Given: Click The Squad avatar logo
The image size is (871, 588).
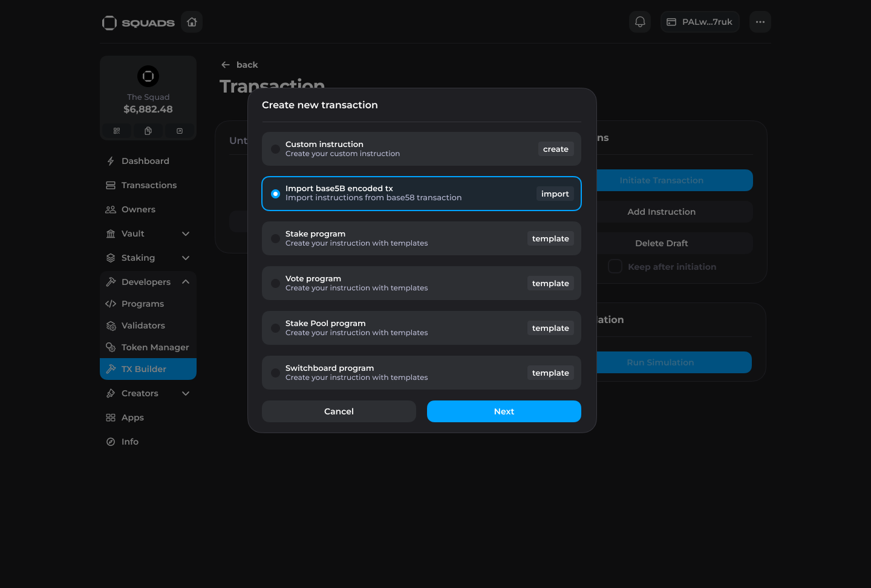Looking at the screenshot, I should (x=148, y=76).
